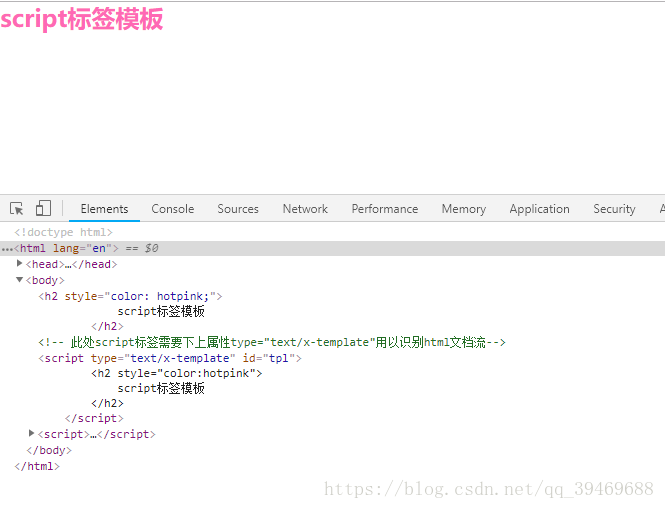Open the Network tab

[305, 209]
